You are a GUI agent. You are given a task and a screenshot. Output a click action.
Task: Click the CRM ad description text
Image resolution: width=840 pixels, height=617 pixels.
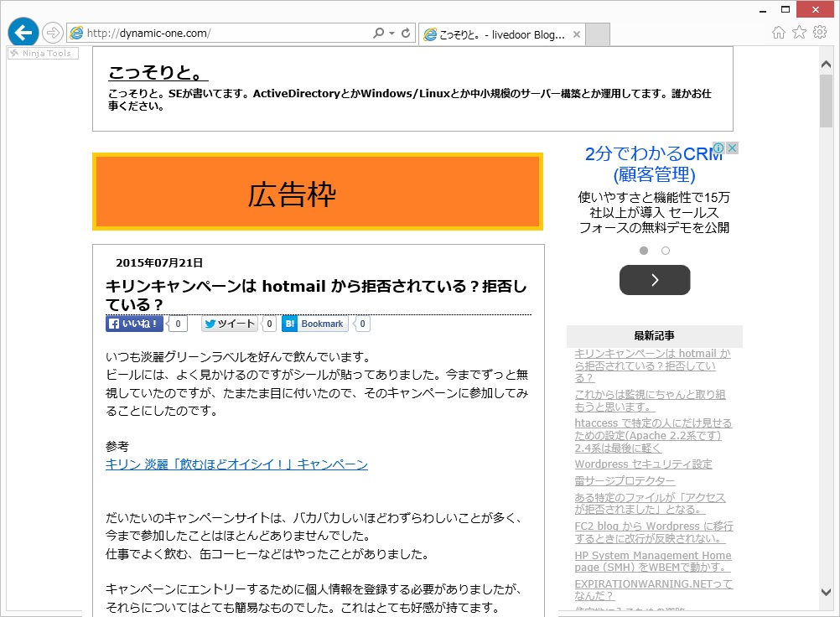coord(654,213)
